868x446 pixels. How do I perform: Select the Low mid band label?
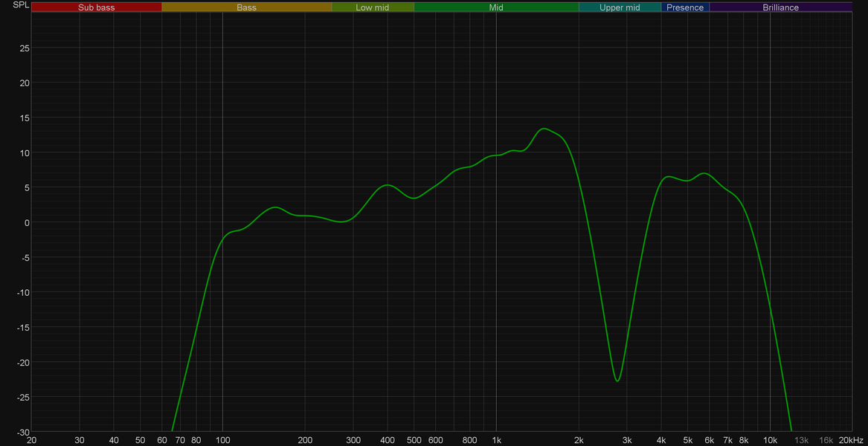(x=373, y=7)
